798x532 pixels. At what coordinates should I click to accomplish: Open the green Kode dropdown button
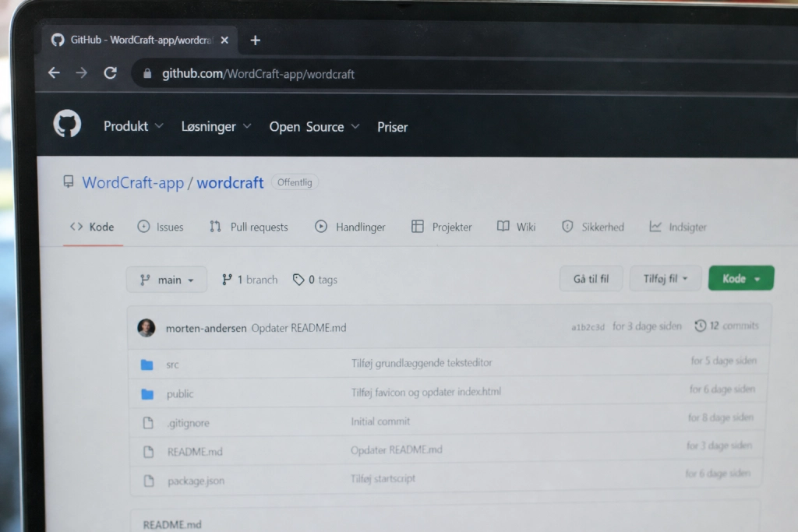click(741, 278)
